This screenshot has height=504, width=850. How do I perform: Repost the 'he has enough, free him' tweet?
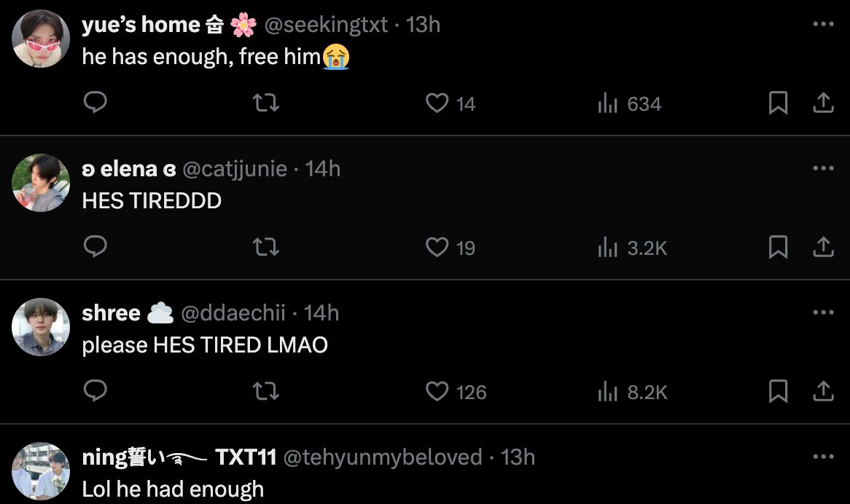pyautogui.click(x=265, y=103)
